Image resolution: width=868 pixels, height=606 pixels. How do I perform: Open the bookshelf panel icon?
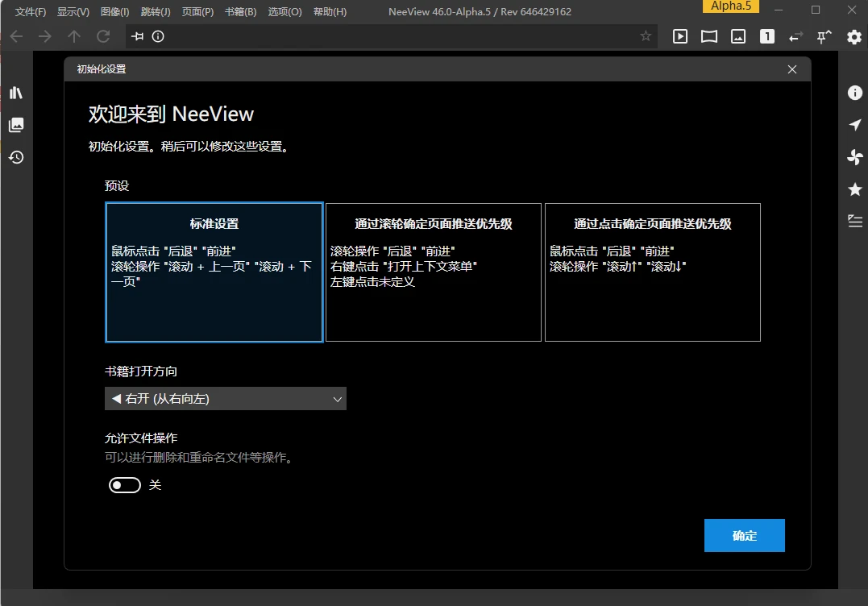[16, 93]
